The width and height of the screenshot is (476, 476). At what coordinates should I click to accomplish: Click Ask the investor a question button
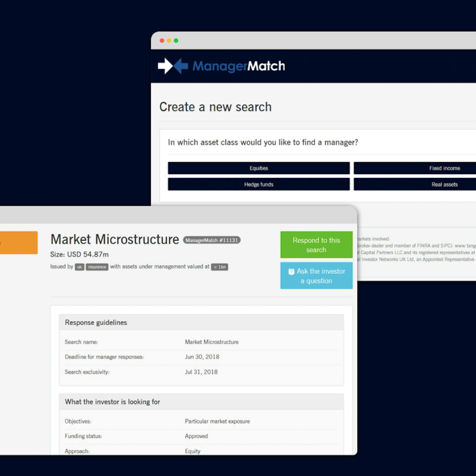[316, 275]
